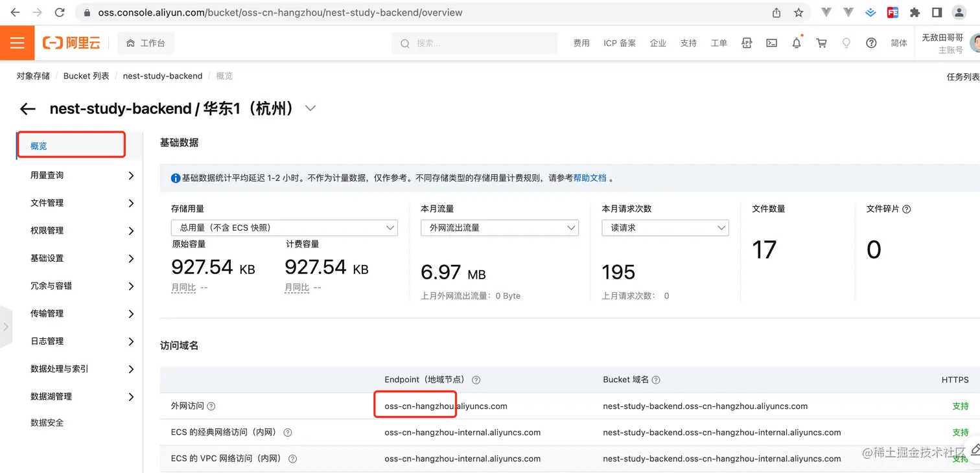This screenshot has height=473, width=980.
Task: Click the back arrow beside bucket name
Action: pyautogui.click(x=27, y=109)
